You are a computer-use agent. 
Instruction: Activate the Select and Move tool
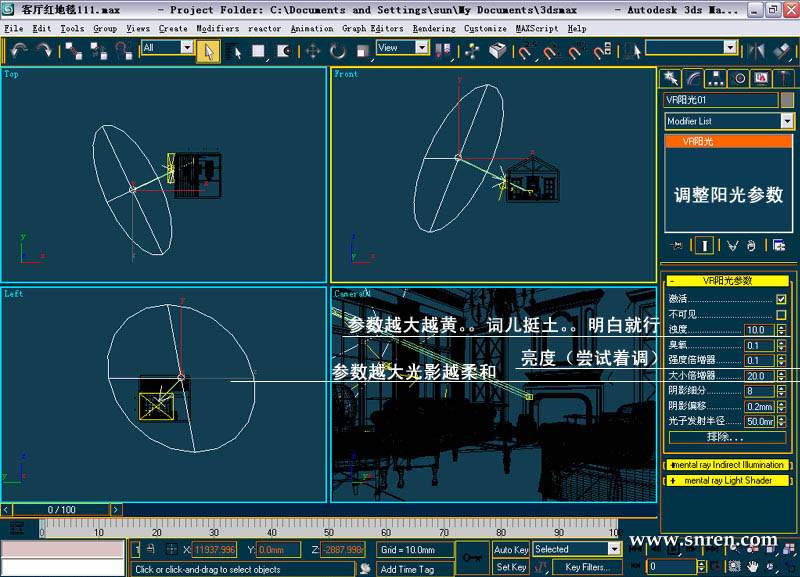[x=312, y=50]
